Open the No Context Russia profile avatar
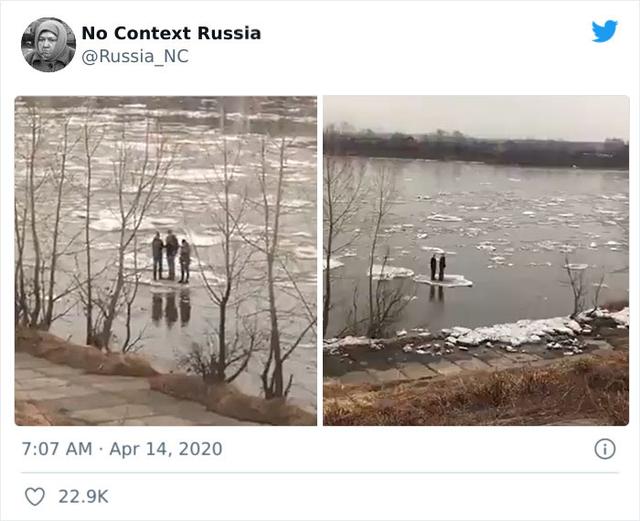This screenshot has width=640, height=521. 48,45
